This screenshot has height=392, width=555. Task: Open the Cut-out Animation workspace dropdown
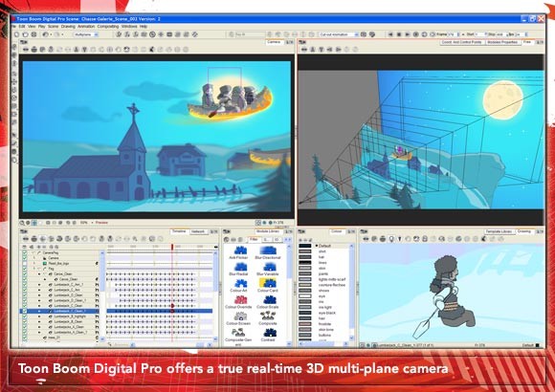[339, 34]
